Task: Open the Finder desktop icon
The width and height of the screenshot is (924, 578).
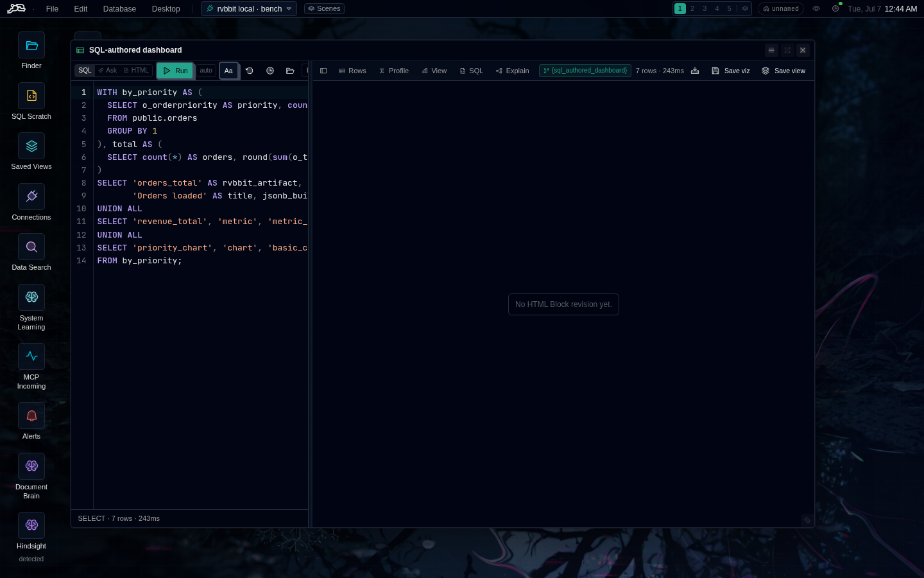Action: point(31,46)
